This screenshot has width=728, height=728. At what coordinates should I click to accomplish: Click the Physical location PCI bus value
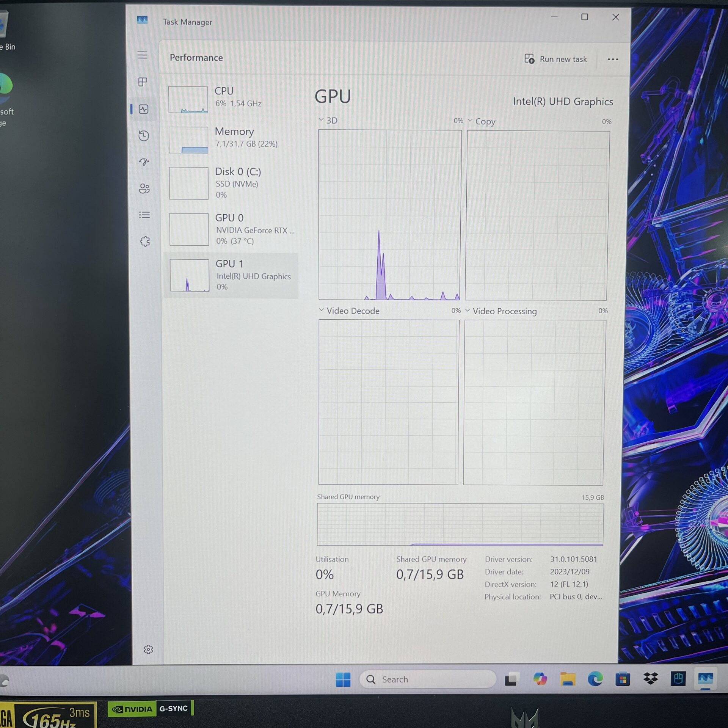click(x=576, y=596)
